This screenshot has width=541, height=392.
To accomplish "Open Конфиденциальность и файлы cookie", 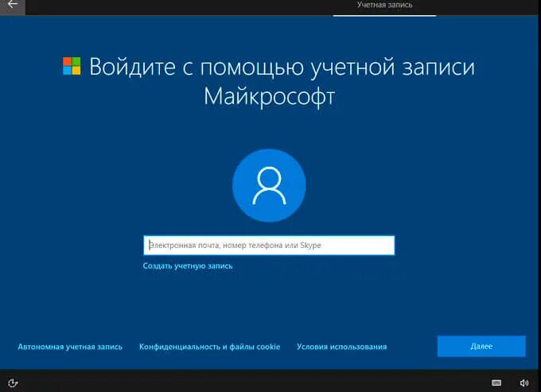I will coord(209,347).
